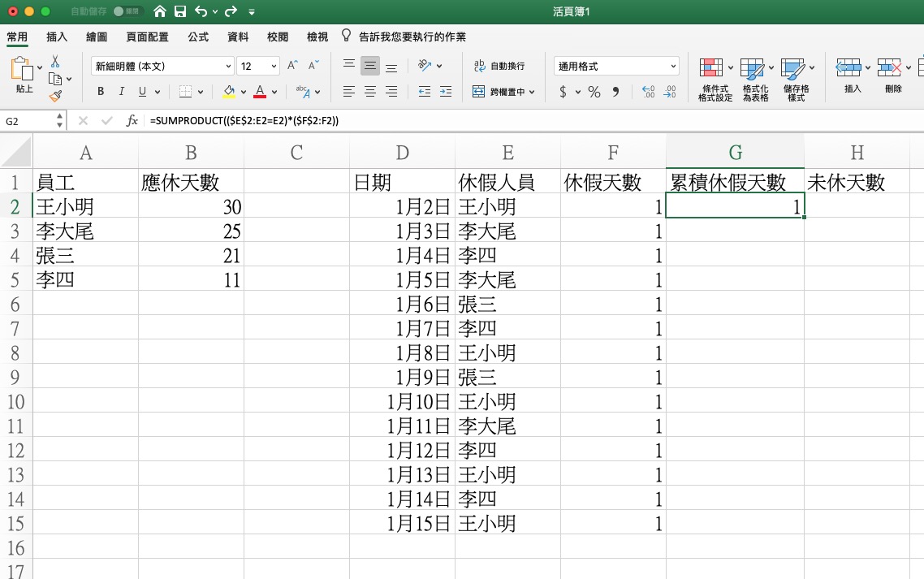Open 儲存格樣式 cell styles

797,80
